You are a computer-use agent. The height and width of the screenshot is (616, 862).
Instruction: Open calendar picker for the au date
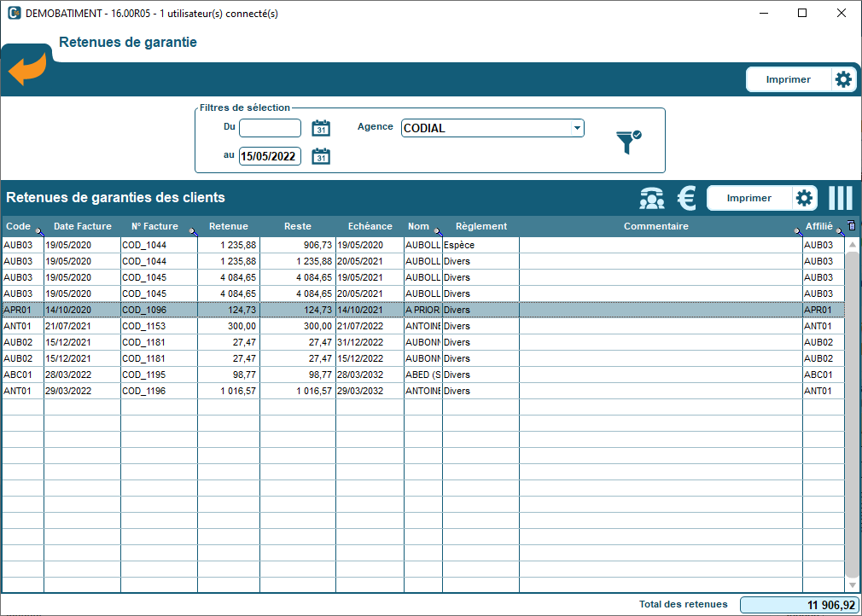click(x=321, y=156)
